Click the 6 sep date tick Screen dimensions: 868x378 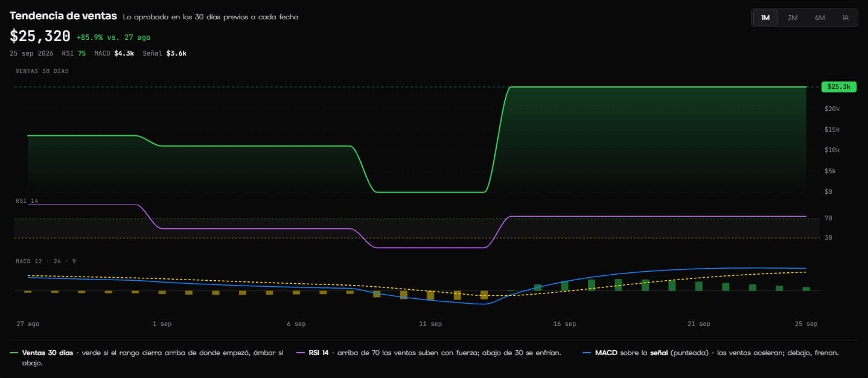tap(296, 324)
